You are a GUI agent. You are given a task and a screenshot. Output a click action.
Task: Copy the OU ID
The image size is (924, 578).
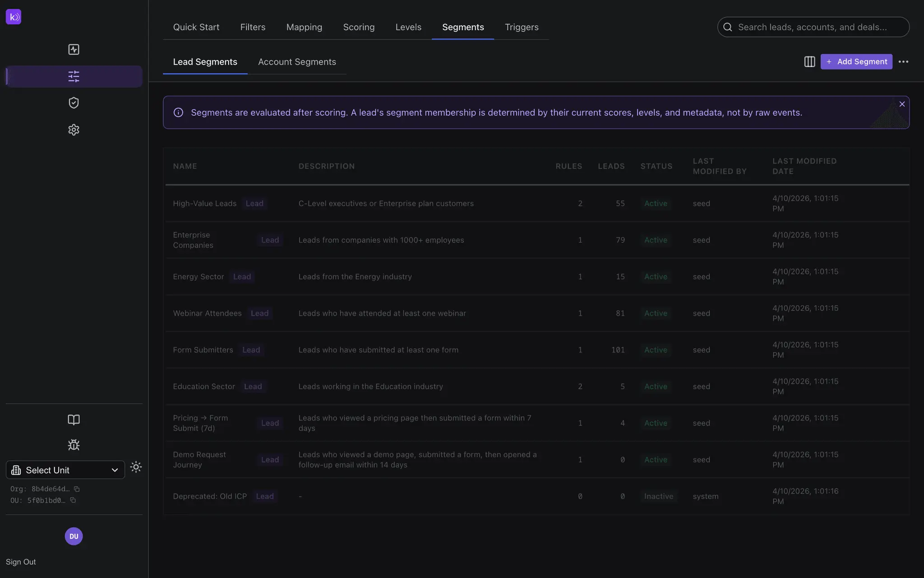(x=73, y=500)
